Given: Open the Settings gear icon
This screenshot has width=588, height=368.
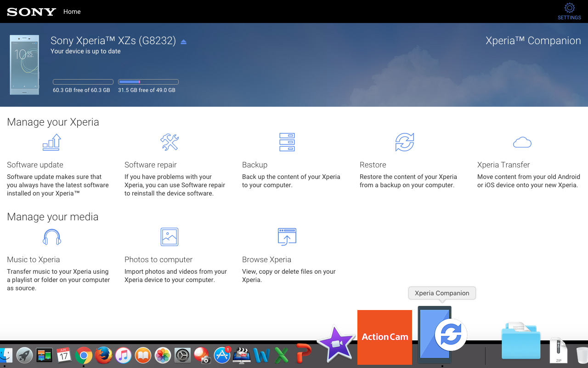Looking at the screenshot, I should (x=569, y=8).
